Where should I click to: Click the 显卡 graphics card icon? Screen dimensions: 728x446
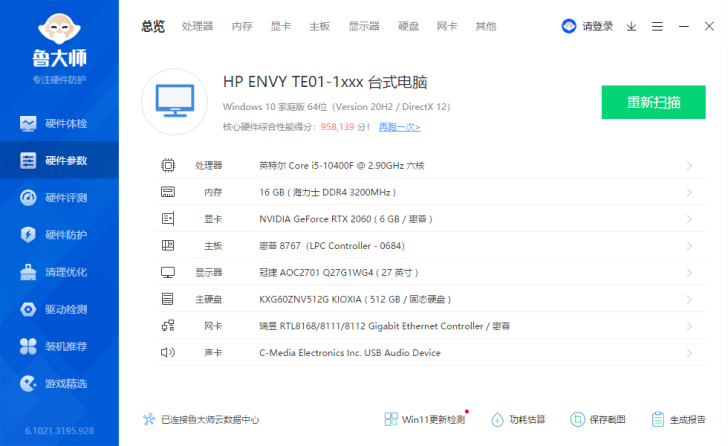168,219
